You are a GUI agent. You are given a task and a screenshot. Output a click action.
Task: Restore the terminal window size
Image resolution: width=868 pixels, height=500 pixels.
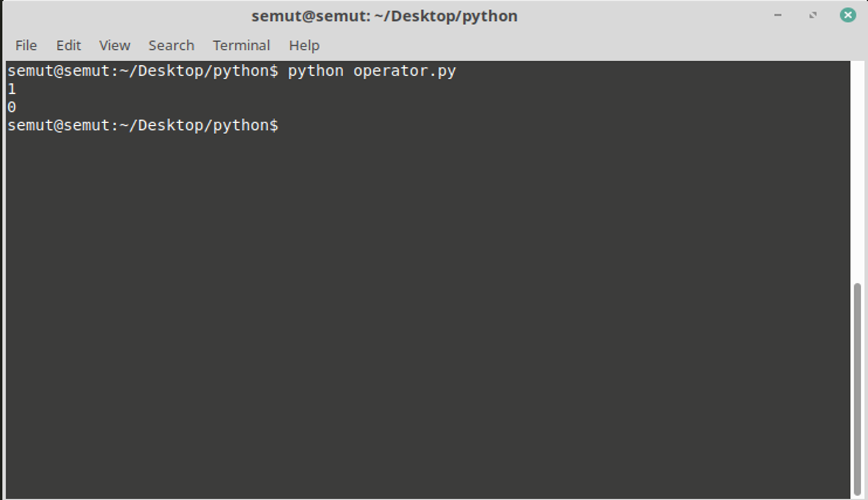(812, 15)
